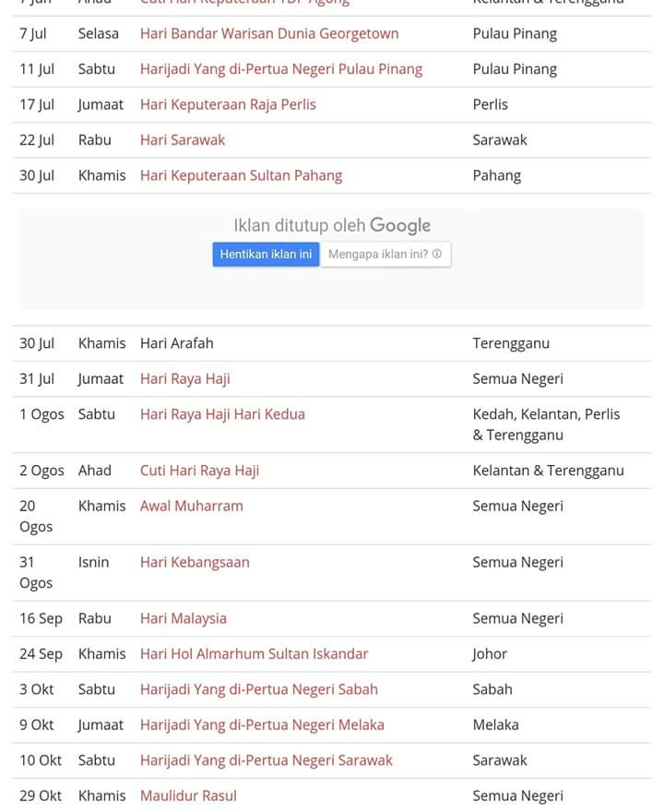Click the 'Hari Kebangsaan' link
Image resolution: width=664 pixels, height=812 pixels.
click(195, 562)
